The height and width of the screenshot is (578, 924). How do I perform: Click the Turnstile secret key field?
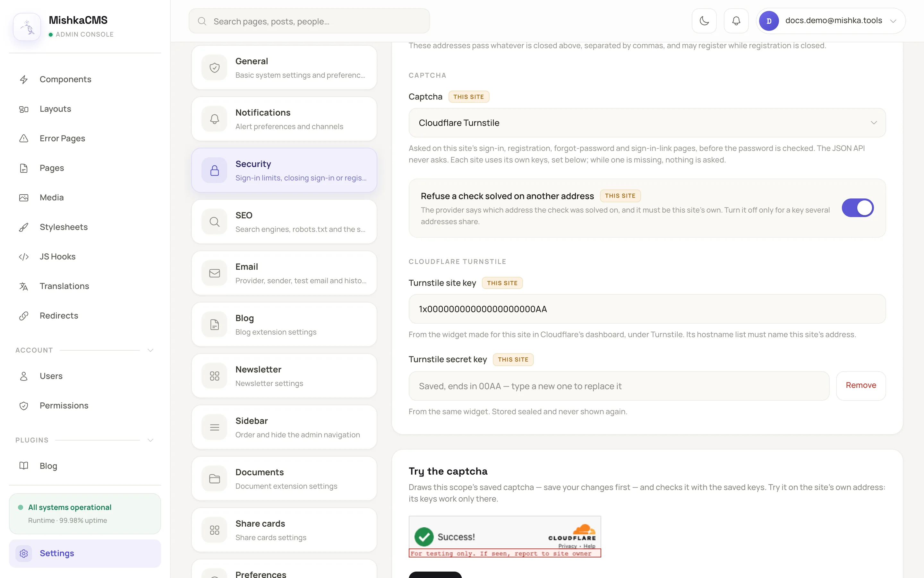point(619,386)
